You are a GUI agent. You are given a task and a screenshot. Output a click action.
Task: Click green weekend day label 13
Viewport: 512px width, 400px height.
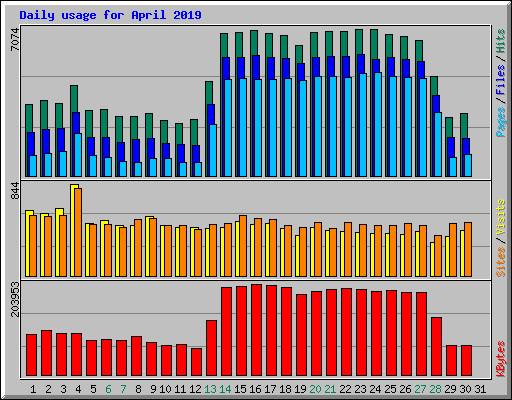(x=210, y=389)
